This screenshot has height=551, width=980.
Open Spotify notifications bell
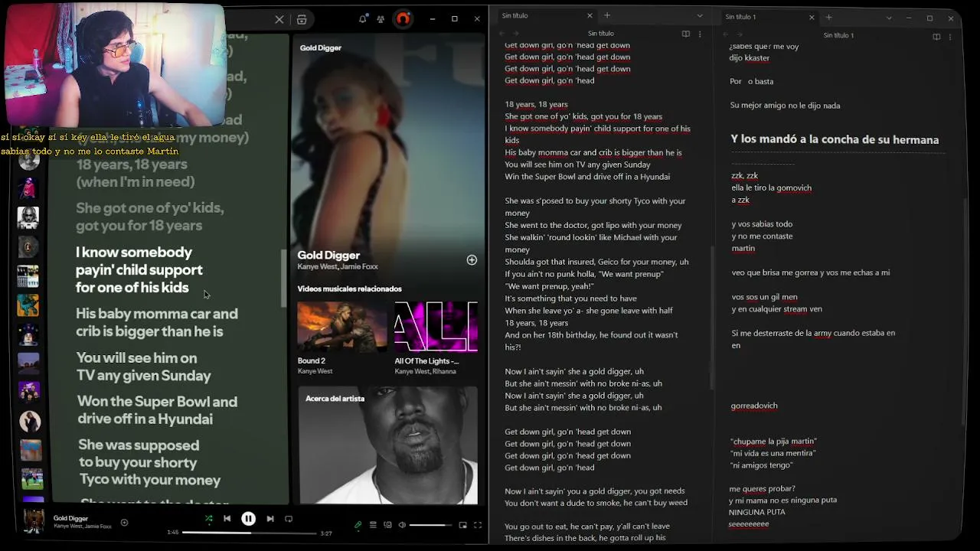[x=363, y=19]
